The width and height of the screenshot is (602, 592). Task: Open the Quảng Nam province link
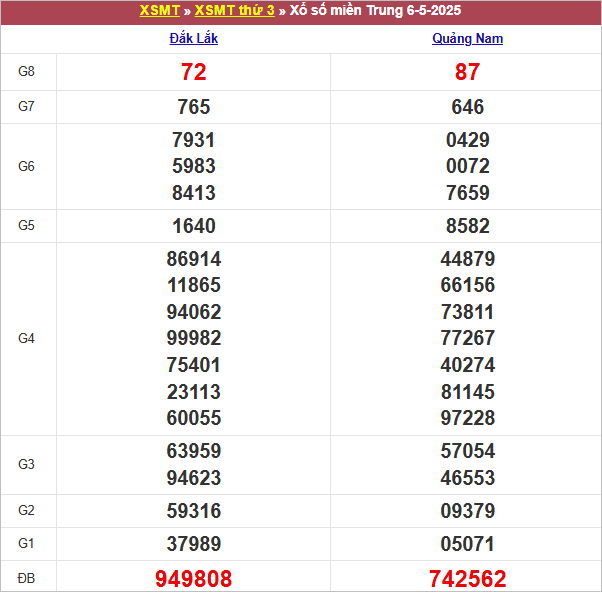pos(467,38)
